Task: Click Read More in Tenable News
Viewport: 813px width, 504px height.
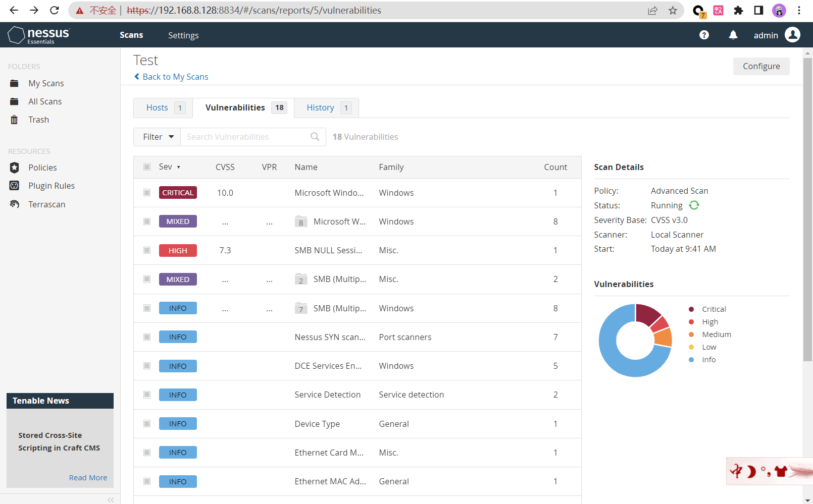Action: pyautogui.click(x=88, y=477)
